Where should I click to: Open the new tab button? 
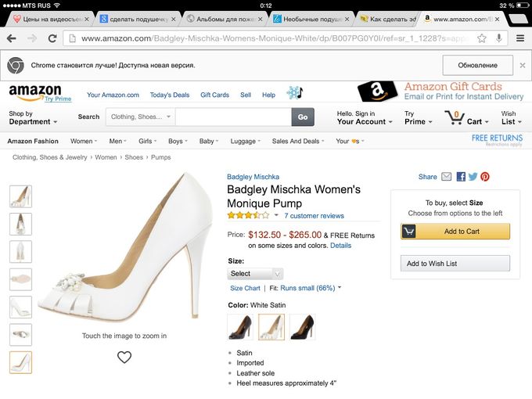click(x=518, y=19)
